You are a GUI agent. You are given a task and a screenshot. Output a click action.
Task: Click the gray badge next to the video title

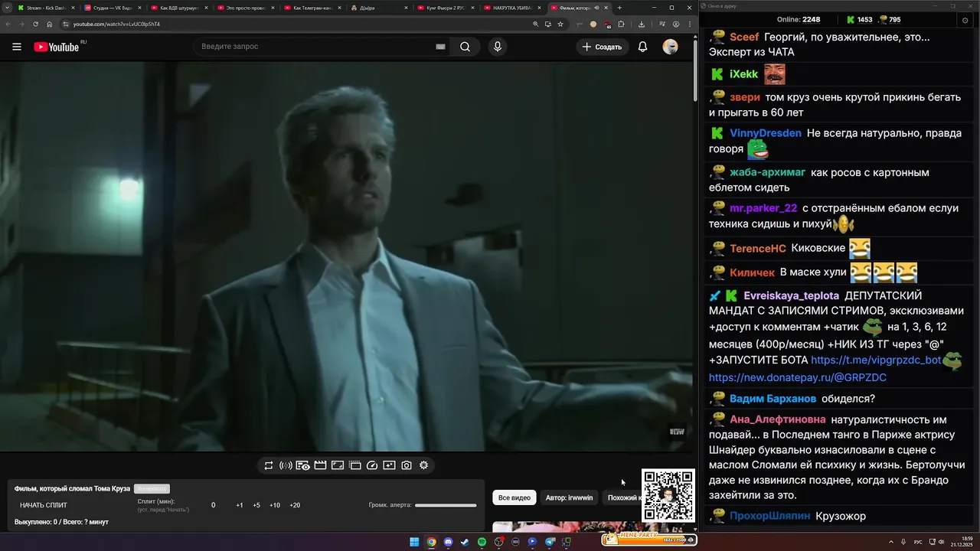[152, 488]
